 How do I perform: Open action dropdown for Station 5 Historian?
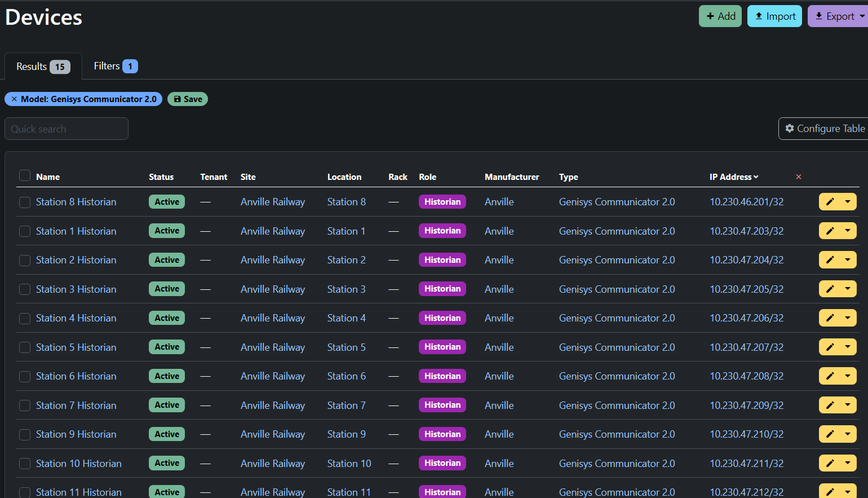coord(848,347)
